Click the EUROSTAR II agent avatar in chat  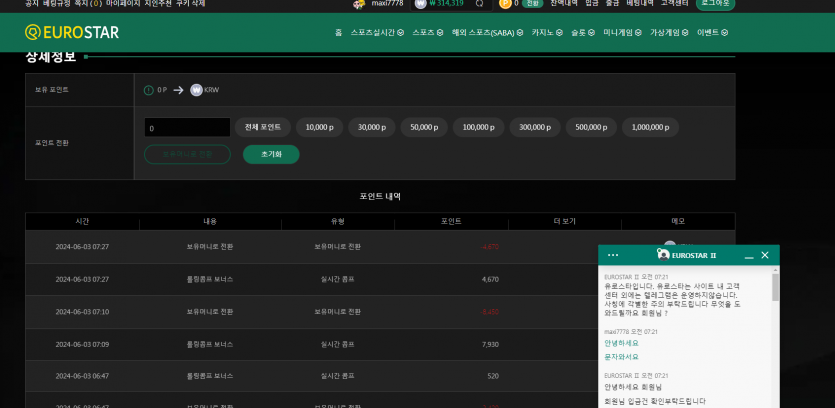coord(664,255)
